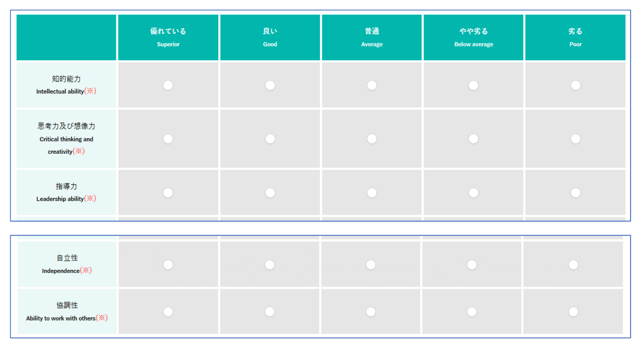Click the Below average column header
The width and height of the screenshot is (644, 344).
[473, 37]
